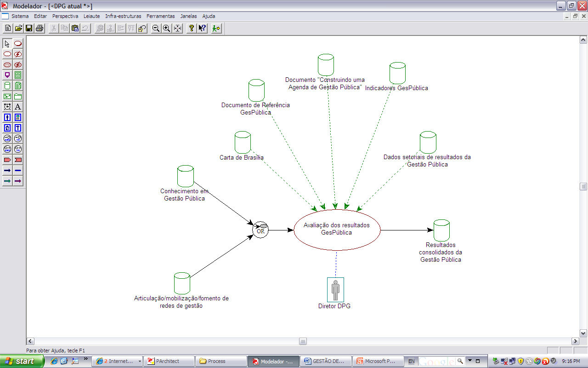Choose the green chart tool in palette
This screenshot has width=588, height=368.
[x=7, y=97]
